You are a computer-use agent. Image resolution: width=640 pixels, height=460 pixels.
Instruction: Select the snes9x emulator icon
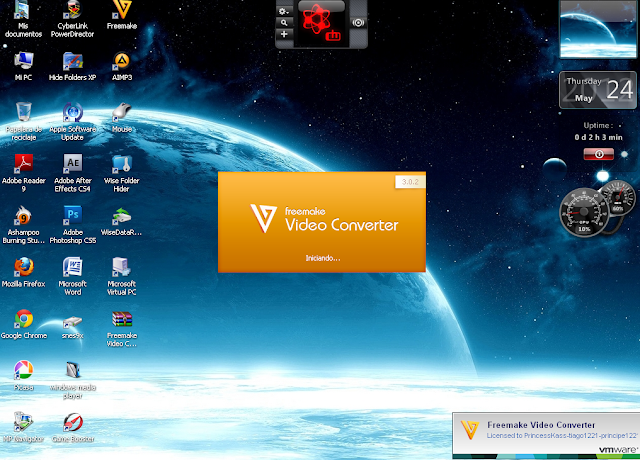click(72, 327)
